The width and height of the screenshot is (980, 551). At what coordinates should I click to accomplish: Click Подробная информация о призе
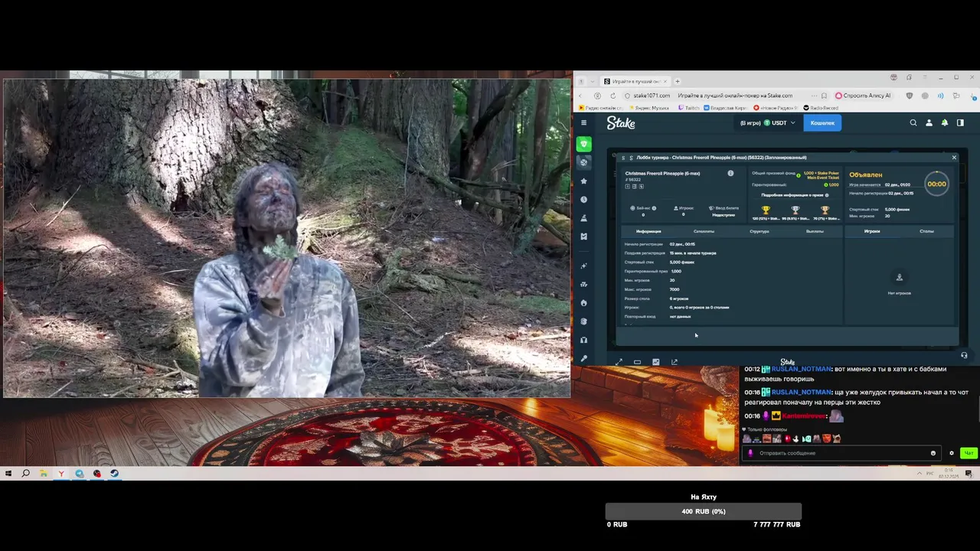coord(792,195)
